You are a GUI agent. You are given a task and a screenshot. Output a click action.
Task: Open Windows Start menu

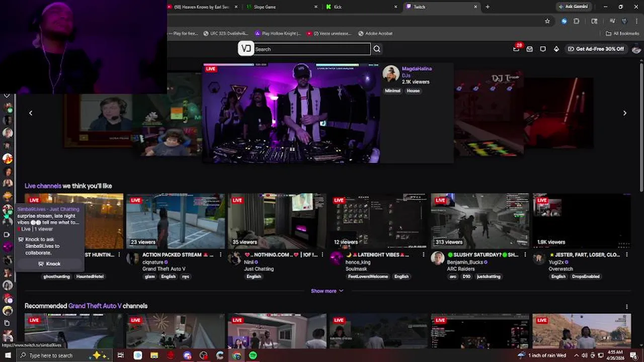pos(8,355)
